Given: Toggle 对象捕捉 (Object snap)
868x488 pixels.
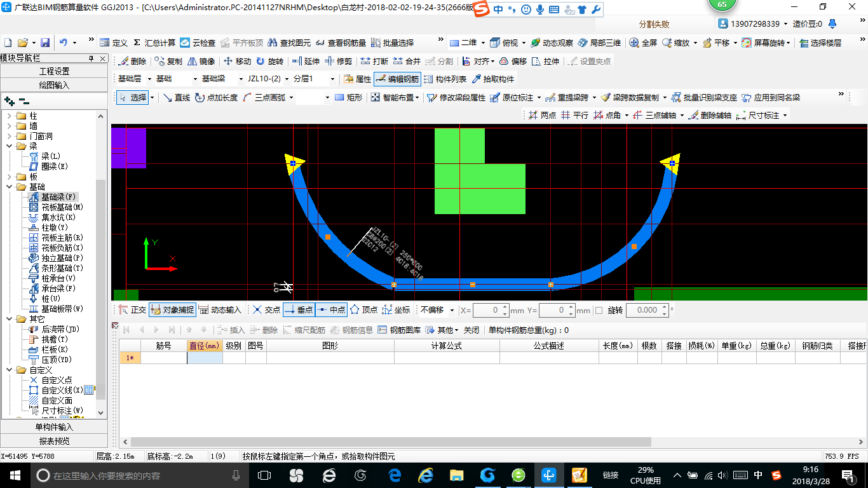Looking at the screenshot, I should pyautogui.click(x=172, y=310).
